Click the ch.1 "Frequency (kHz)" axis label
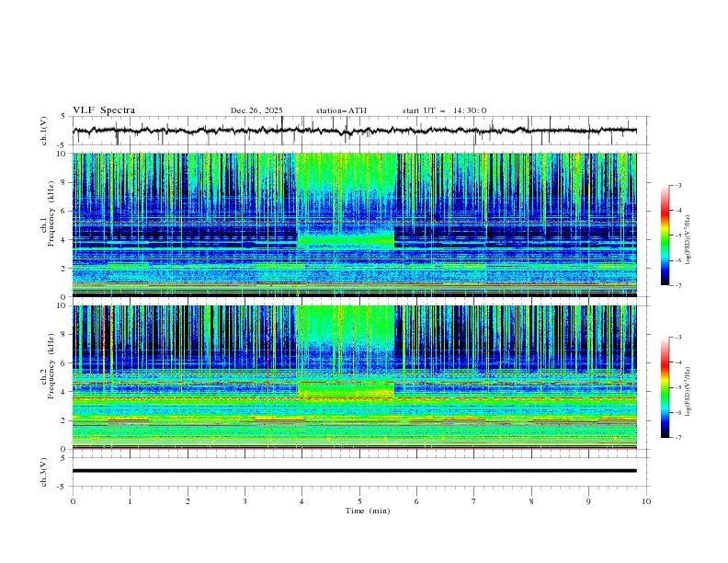The image size is (728, 563). (x=51, y=214)
